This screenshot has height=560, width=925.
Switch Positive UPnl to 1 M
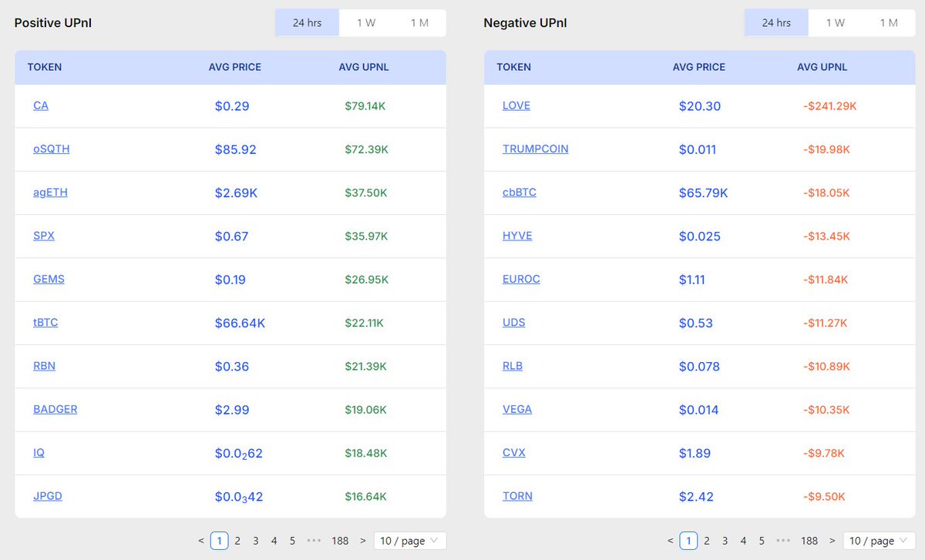[x=419, y=23]
